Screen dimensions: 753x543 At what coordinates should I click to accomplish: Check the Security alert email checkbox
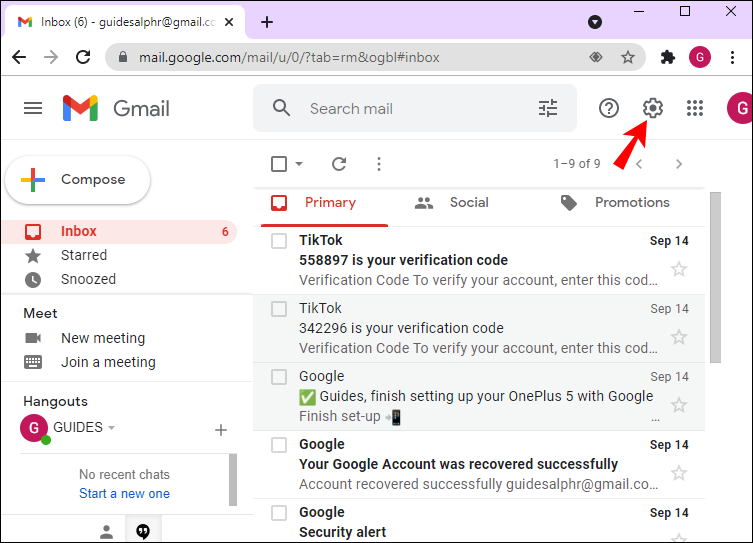click(279, 513)
